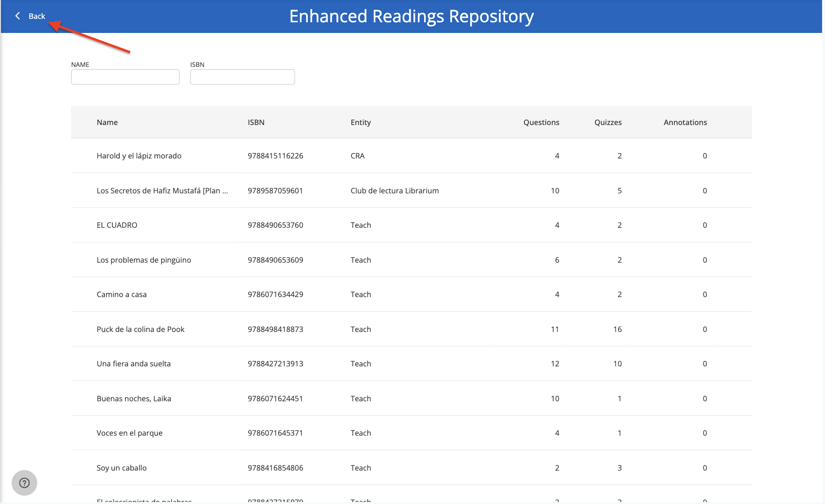Select Puck de la colina de Pook

411,329
